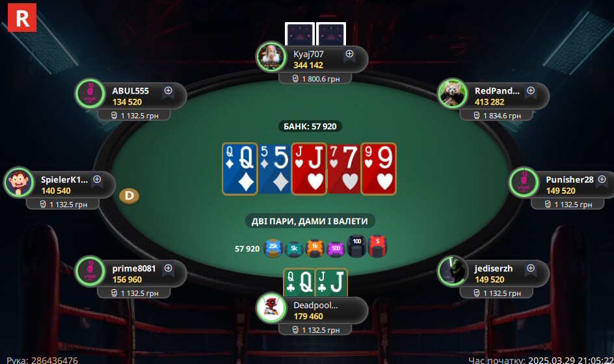Click the plus bookmark icon next to ABUL555
This screenshot has width=614, height=364.
(168, 91)
